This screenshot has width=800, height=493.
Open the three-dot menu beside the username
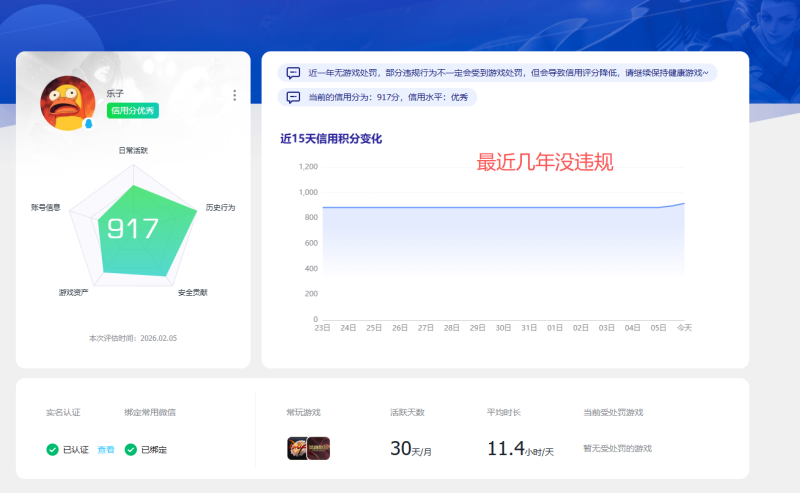pos(234,96)
